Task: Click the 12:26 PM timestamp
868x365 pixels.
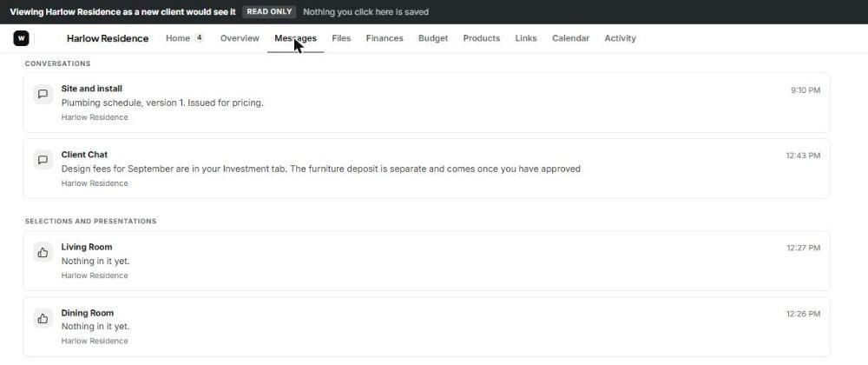Action: [803, 314]
